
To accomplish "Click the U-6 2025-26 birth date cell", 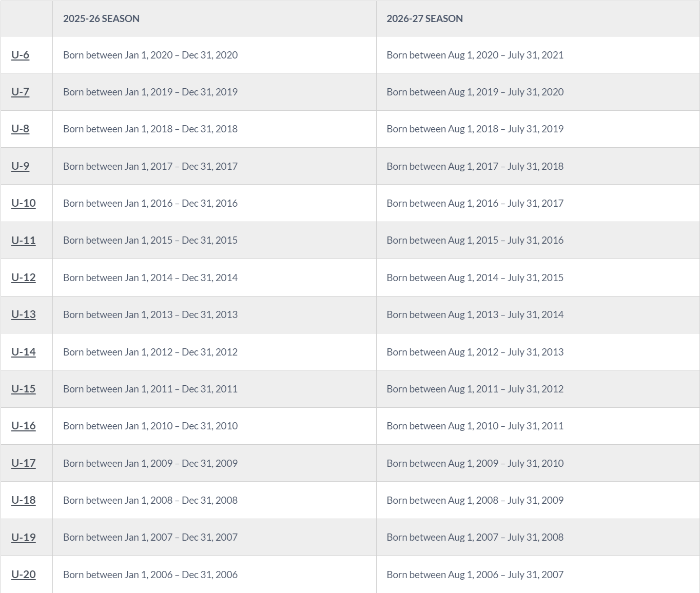I will coord(150,55).
